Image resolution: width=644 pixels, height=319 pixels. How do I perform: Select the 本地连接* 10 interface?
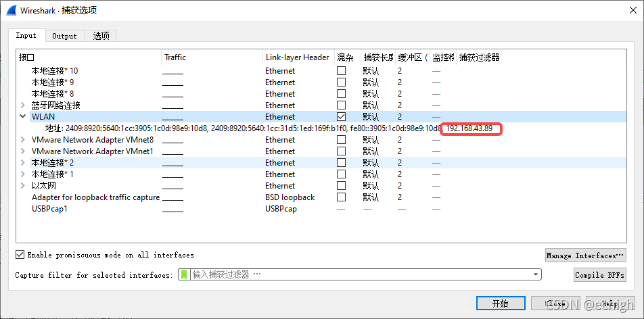pyautogui.click(x=55, y=70)
